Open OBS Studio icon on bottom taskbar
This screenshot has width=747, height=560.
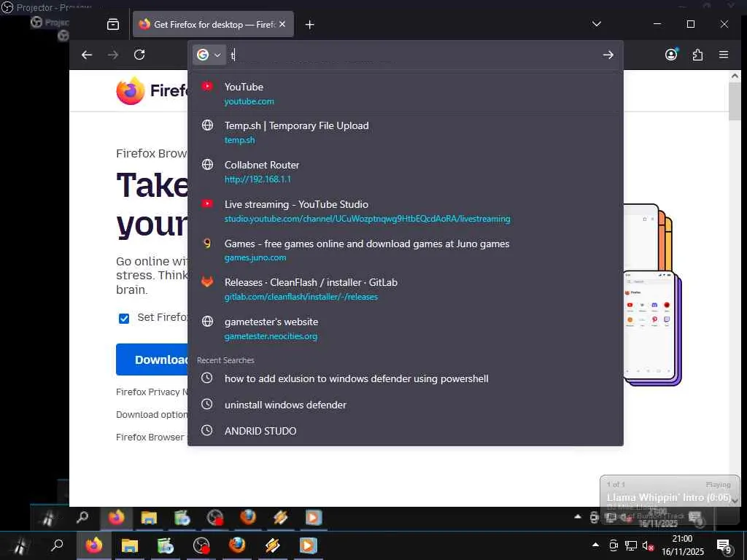pyautogui.click(x=201, y=545)
